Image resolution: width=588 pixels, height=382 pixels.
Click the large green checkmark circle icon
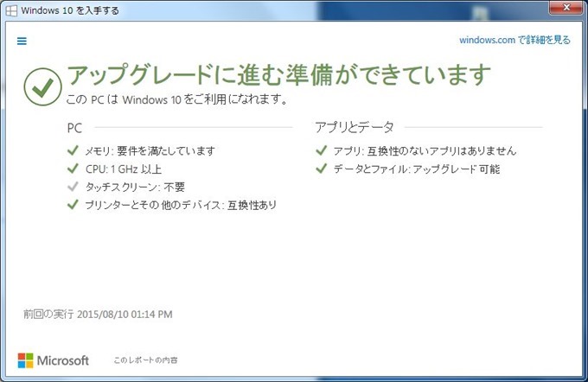point(42,86)
